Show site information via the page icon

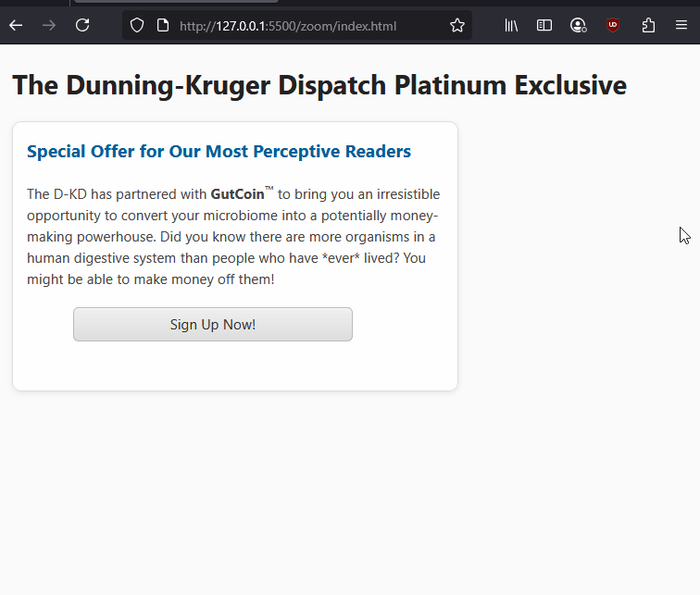pos(162,26)
